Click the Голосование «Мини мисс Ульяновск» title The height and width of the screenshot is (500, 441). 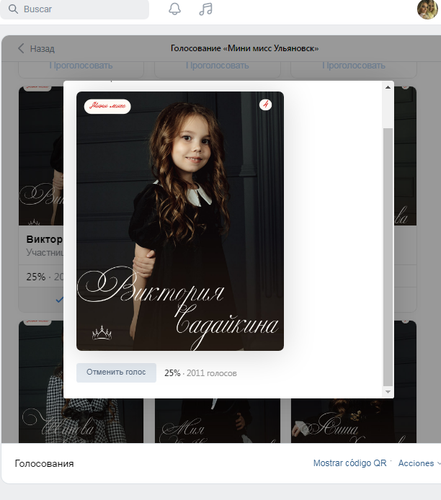coord(244,48)
